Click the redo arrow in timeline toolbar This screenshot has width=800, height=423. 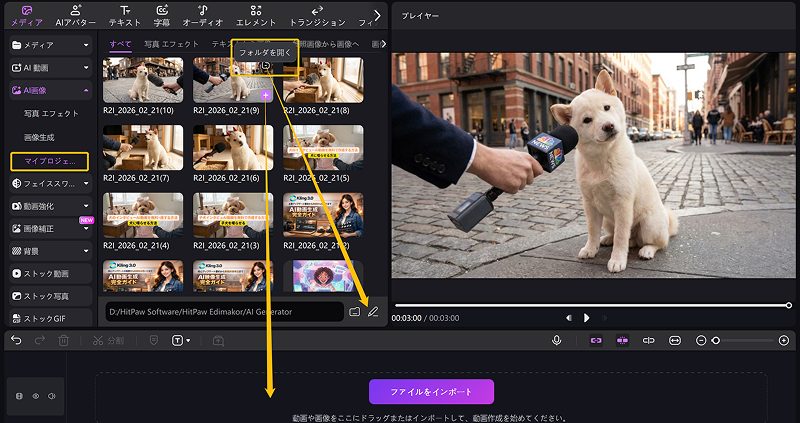click(40, 340)
